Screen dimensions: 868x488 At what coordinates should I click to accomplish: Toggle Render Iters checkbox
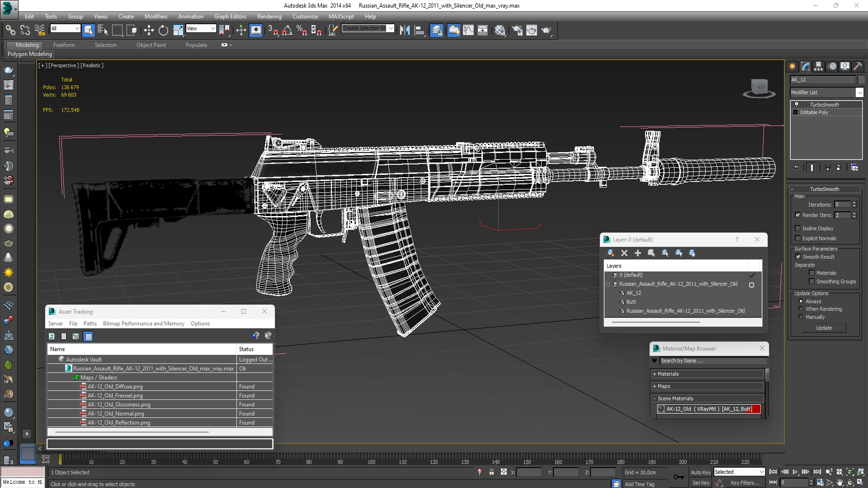pos(797,215)
